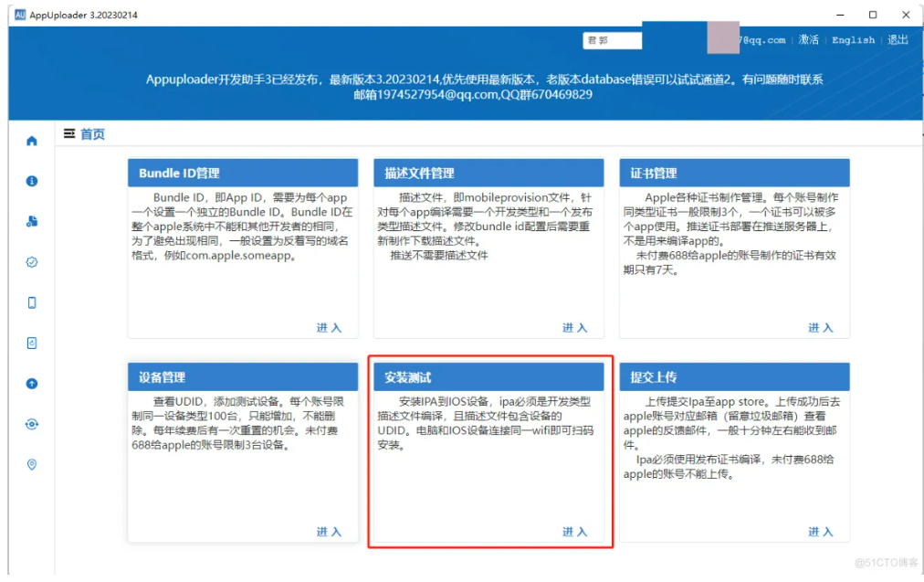The height and width of the screenshot is (582, 924).
Task: Enter the 证书管理 section via 进入
Action: click(x=820, y=328)
